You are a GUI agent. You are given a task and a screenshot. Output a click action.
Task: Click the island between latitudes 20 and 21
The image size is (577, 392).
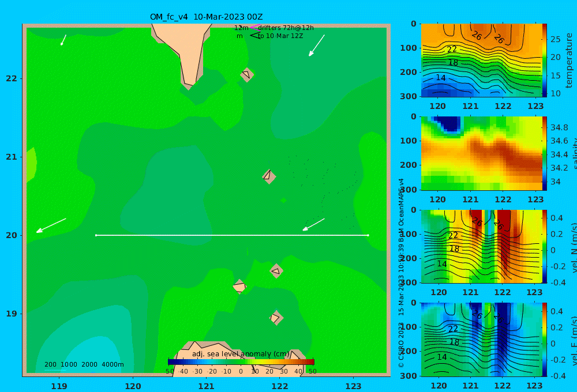click(269, 176)
